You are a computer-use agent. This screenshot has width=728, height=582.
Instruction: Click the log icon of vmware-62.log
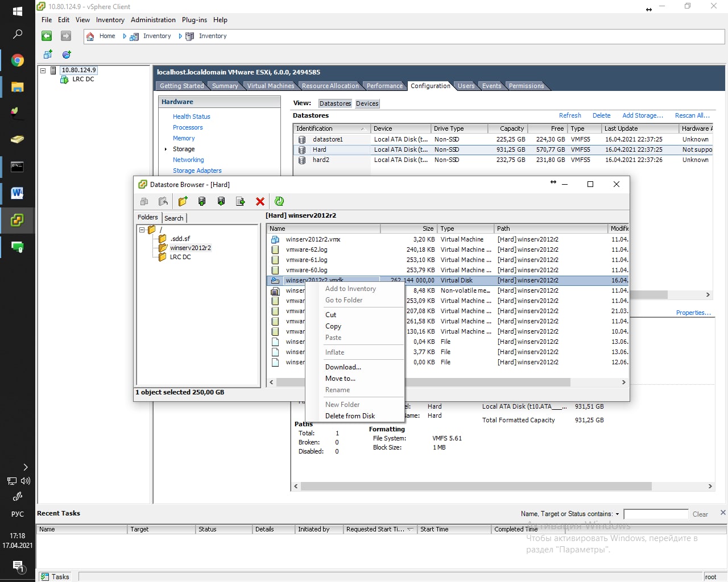pos(275,250)
